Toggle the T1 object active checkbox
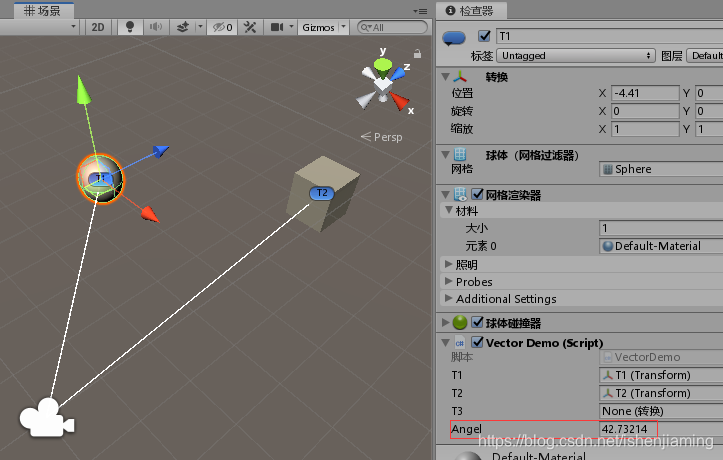Image resolution: width=723 pixels, height=460 pixels. pos(484,36)
